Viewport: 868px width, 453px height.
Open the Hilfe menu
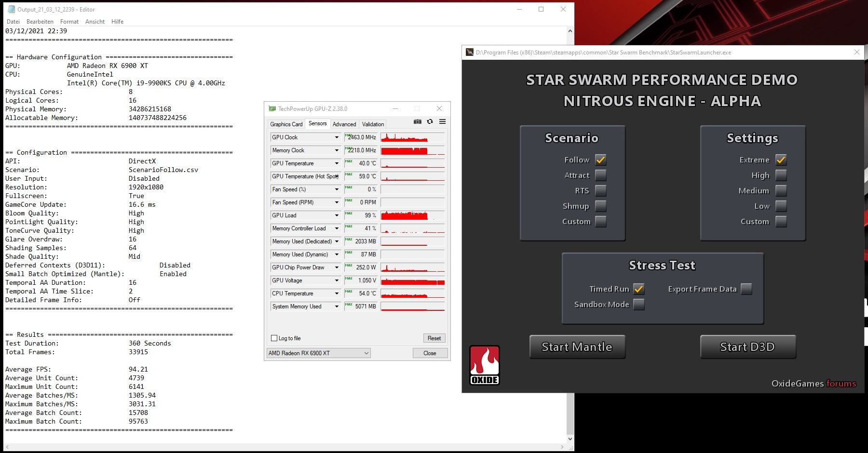117,22
